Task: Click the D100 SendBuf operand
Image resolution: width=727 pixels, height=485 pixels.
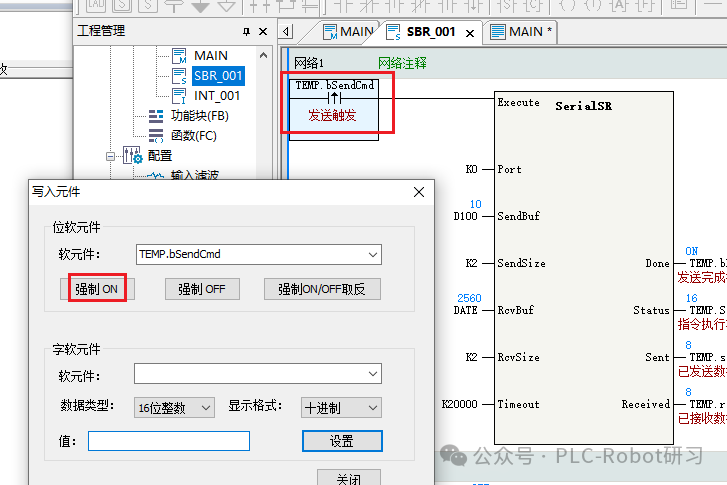Action: pyautogui.click(x=466, y=216)
